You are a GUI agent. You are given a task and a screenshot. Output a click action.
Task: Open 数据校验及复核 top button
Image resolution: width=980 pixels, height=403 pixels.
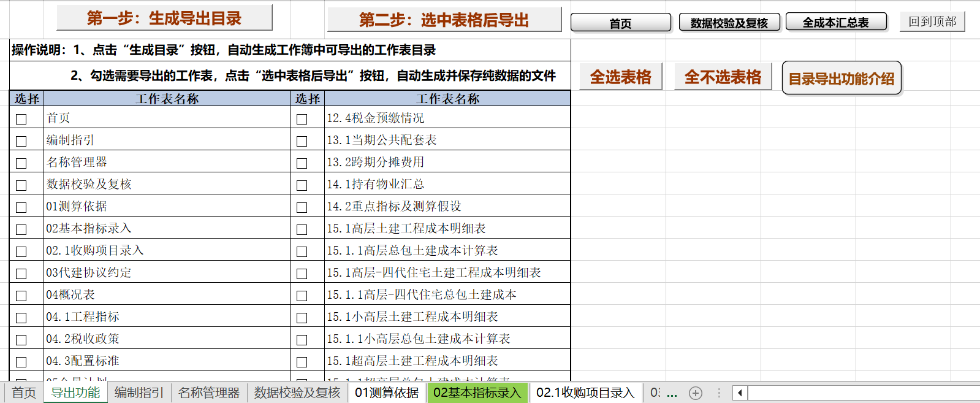729,23
